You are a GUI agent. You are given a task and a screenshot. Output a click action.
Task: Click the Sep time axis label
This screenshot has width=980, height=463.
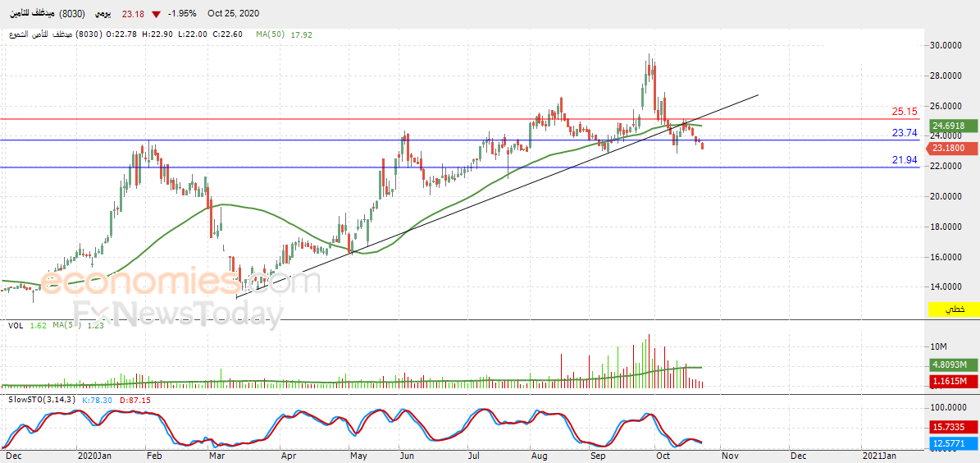598,456
